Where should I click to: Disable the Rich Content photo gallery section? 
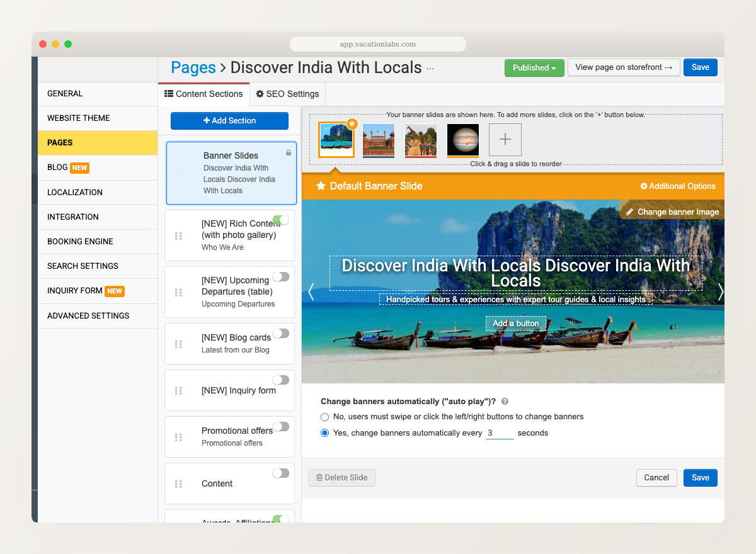pyautogui.click(x=282, y=220)
